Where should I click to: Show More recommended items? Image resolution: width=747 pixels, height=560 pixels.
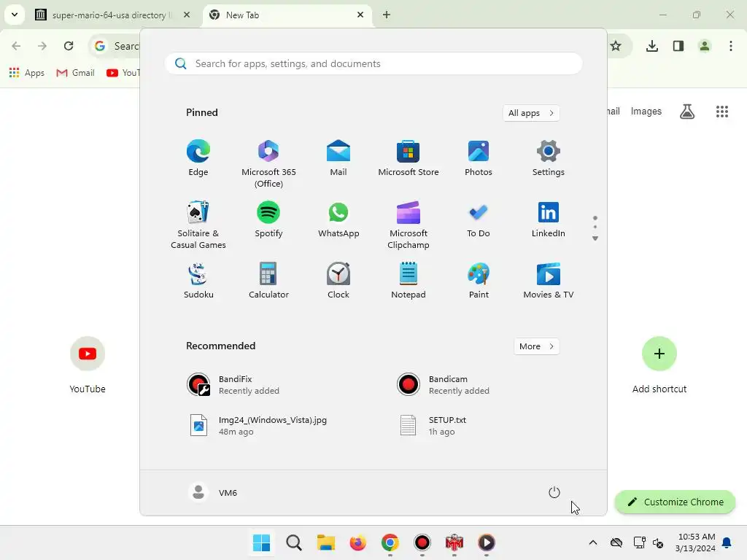click(536, 346)
